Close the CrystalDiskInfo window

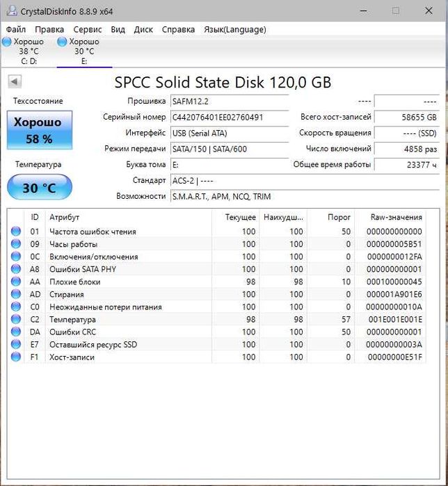429,11
